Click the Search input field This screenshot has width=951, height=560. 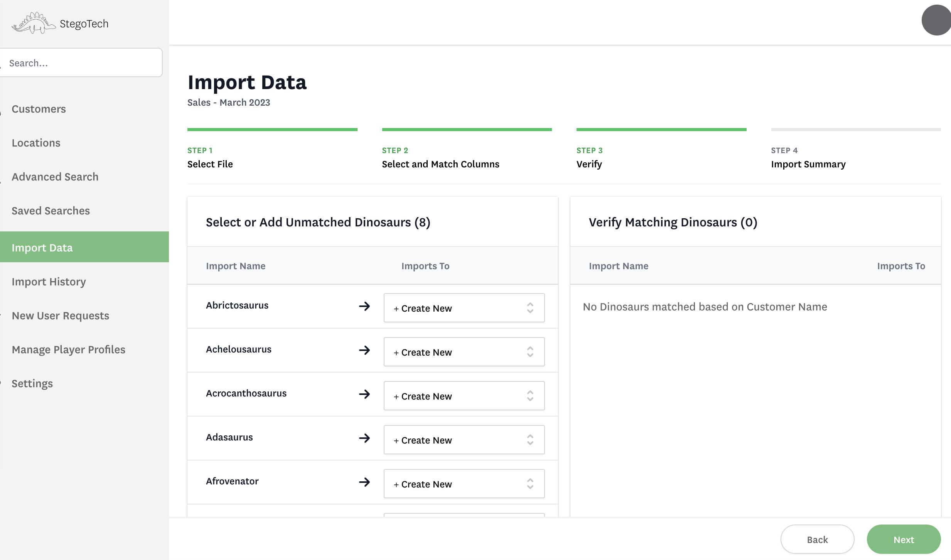[x=79, y=62]
